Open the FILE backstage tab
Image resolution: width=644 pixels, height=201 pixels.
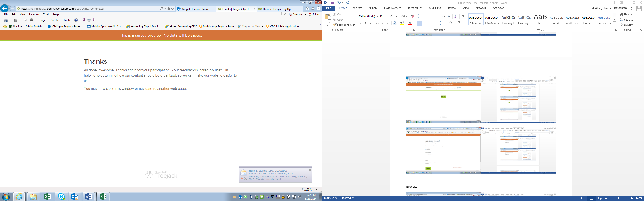[x=329, y=8]
